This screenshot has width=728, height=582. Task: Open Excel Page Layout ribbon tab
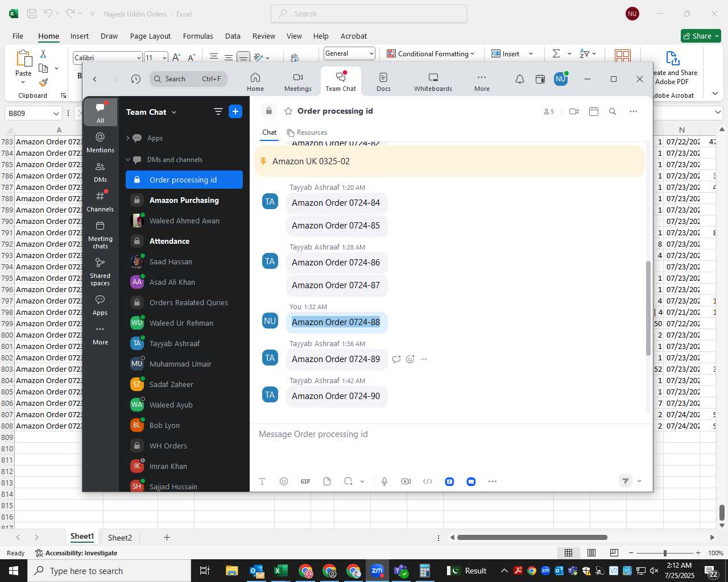pyautogui.click(x=150, y=36)
